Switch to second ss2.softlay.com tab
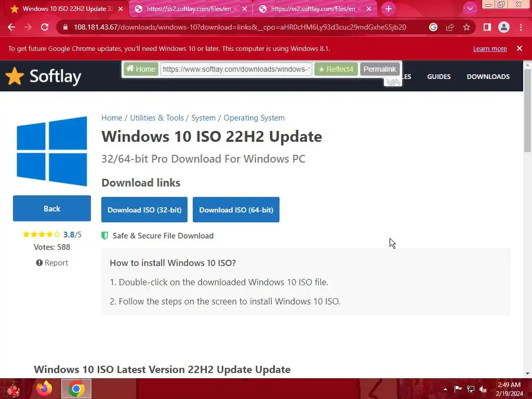 (190, 9)
